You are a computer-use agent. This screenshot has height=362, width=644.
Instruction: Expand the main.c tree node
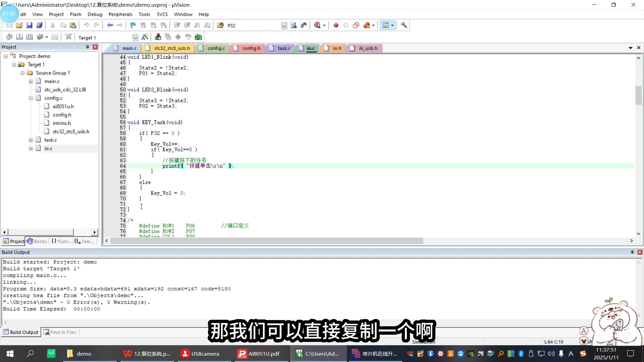click(x=31, y=81)
